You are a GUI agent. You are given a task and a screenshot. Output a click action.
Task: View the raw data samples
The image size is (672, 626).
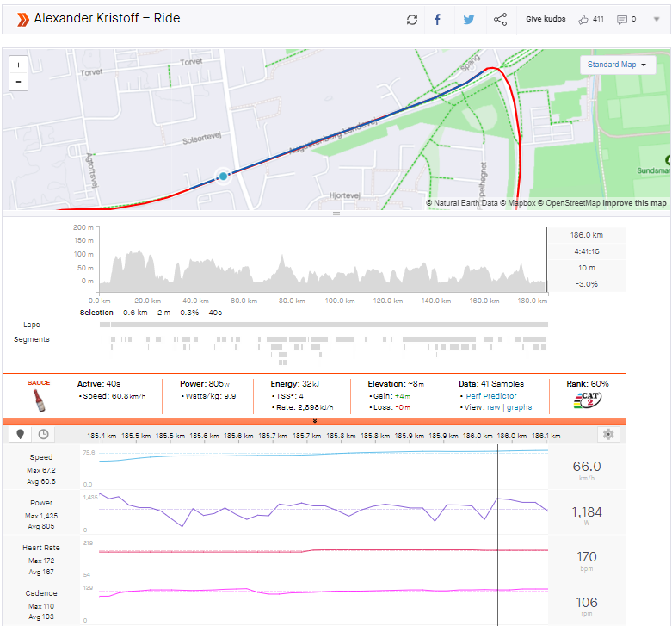point(492,407)
